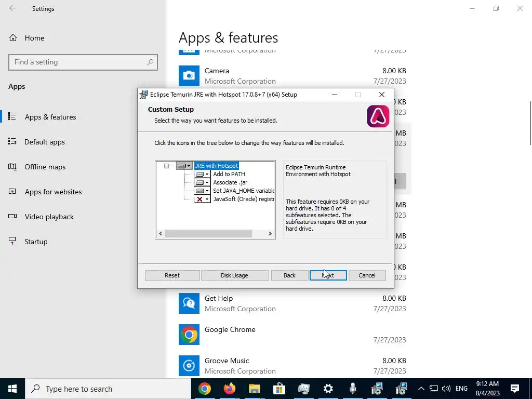
Task: Open the Associate .jar install option dropdown
Action: click(202, 182)
